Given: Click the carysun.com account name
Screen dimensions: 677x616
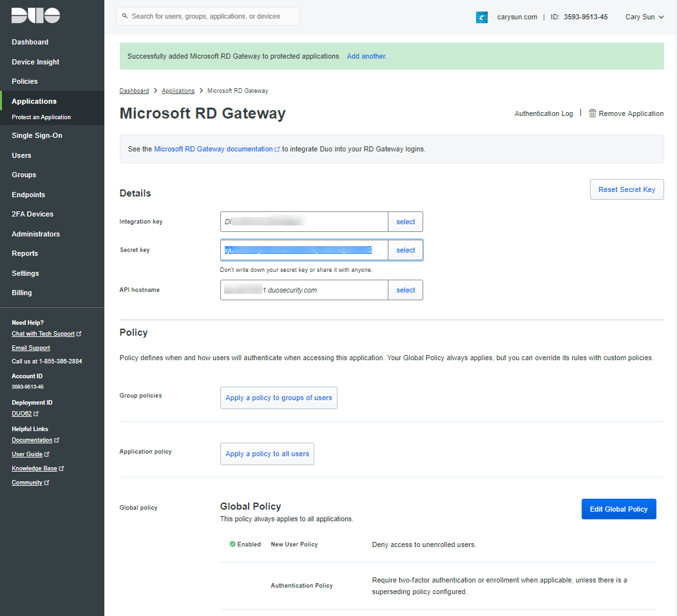Looking at the screenshot, I should tap(517, 17).
